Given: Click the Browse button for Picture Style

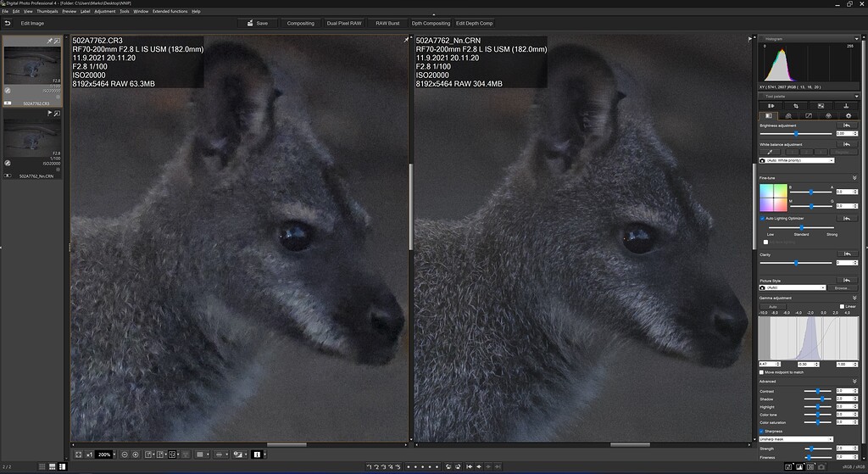Looking at the screenshot, I should [x=843, y=287].
